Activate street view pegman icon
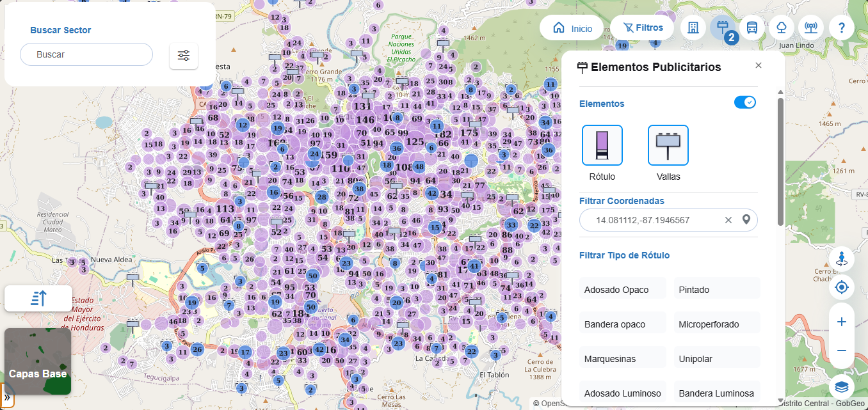The height and width of the screenshot is (410, 868). click(x=841, y=259)
